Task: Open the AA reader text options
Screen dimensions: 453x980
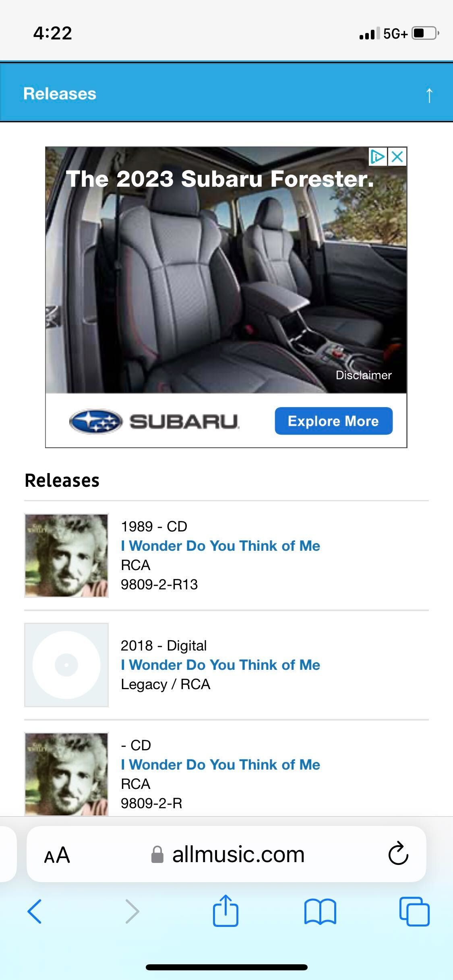Action: coord(57,855)
